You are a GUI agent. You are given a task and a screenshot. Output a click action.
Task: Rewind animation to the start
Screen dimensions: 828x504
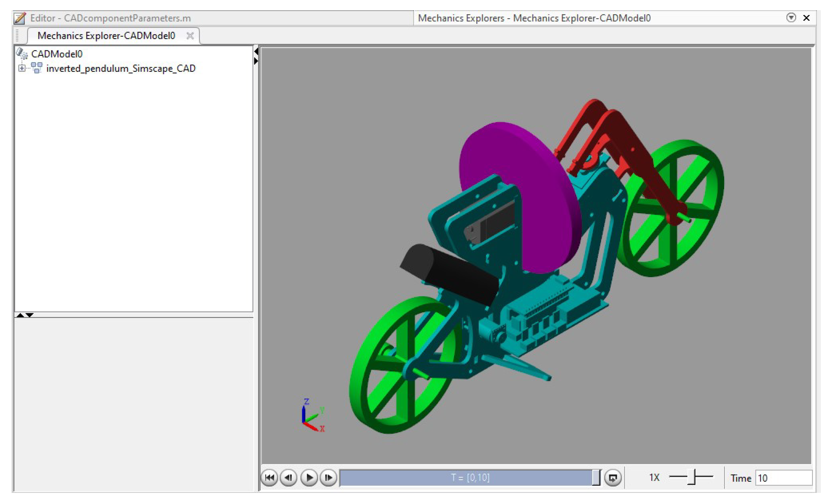point(269,477)
